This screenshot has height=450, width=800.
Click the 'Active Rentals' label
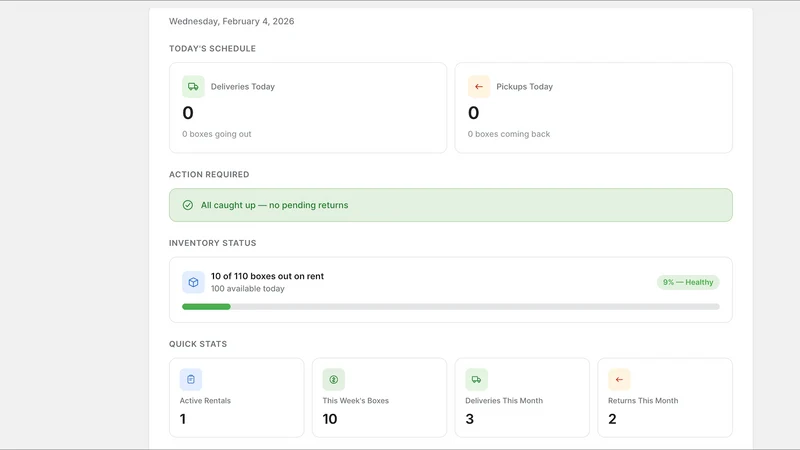coord(205,401)
